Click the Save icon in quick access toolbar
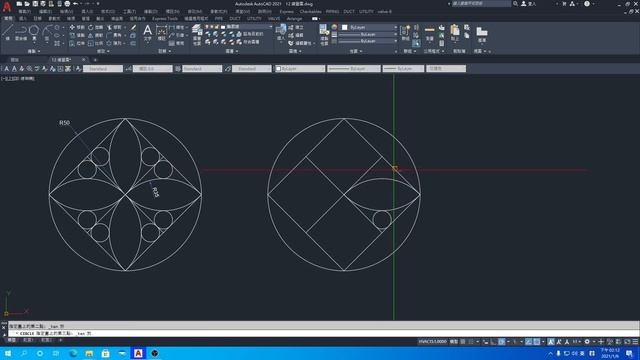The image size is (640, 360). click(x=35, y=4)
